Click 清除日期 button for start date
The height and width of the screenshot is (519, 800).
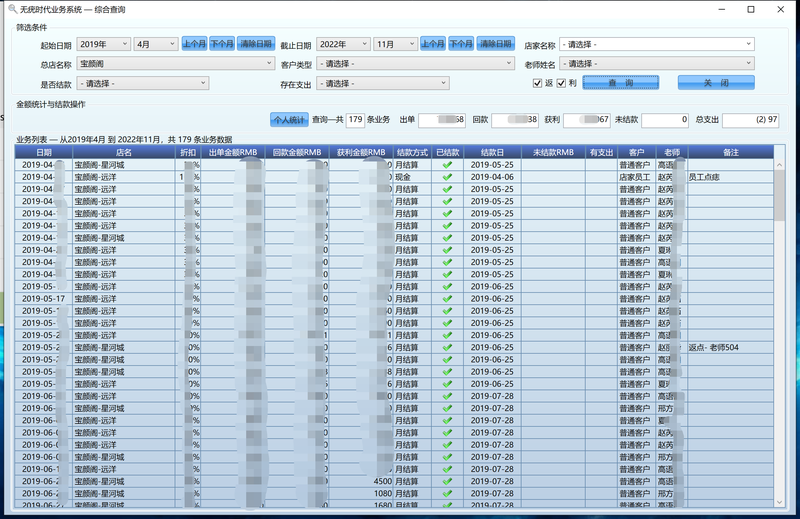[256, 44]
